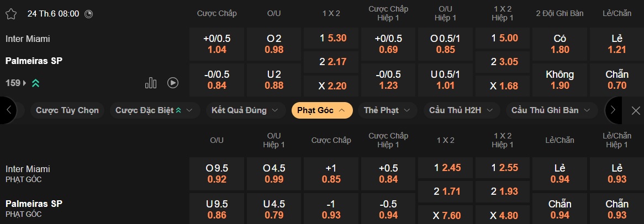Viewport: 644px width, 224px height.
Task: Open the Inter Miami team name link
Action: (28, 39)
